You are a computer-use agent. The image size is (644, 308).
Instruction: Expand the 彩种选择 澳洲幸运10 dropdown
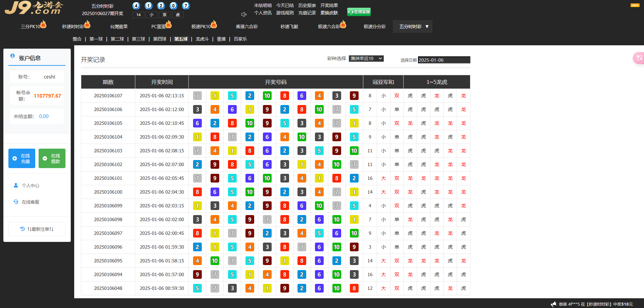[366, 58]
